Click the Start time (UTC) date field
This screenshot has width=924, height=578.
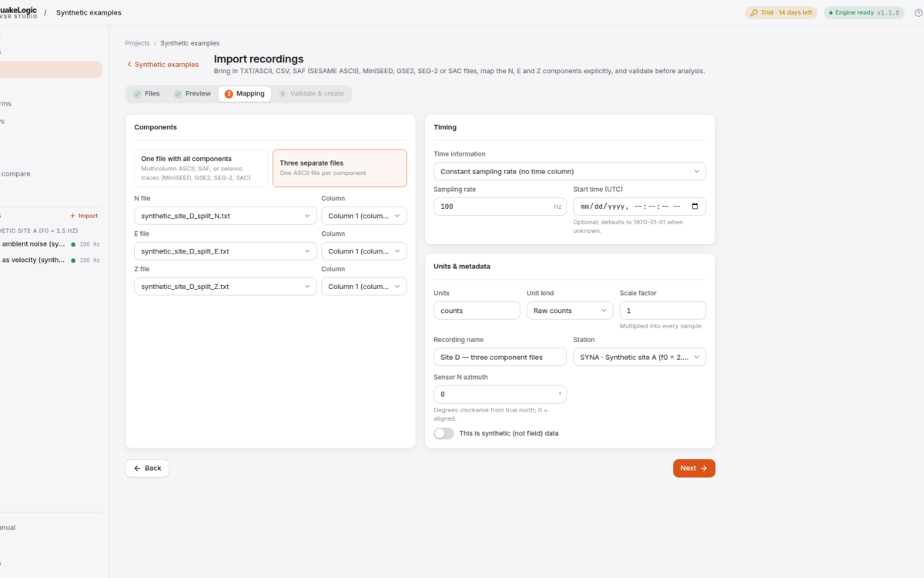(x=640, y=207)
